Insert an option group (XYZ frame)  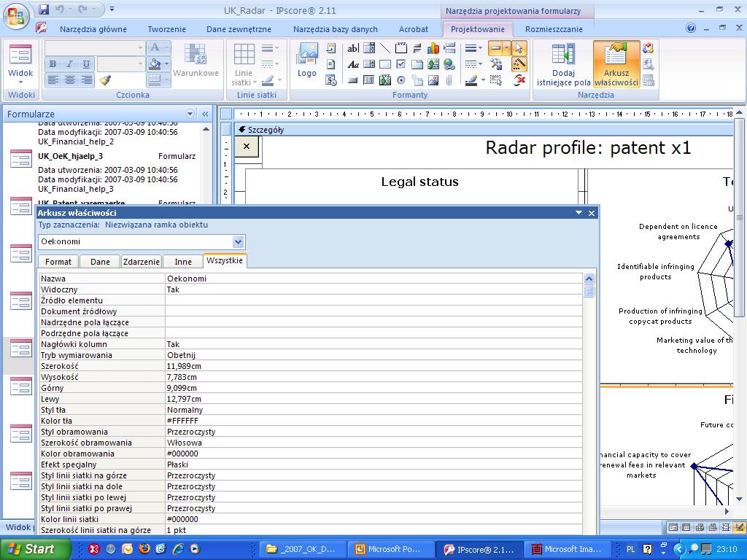pos(401,48)
